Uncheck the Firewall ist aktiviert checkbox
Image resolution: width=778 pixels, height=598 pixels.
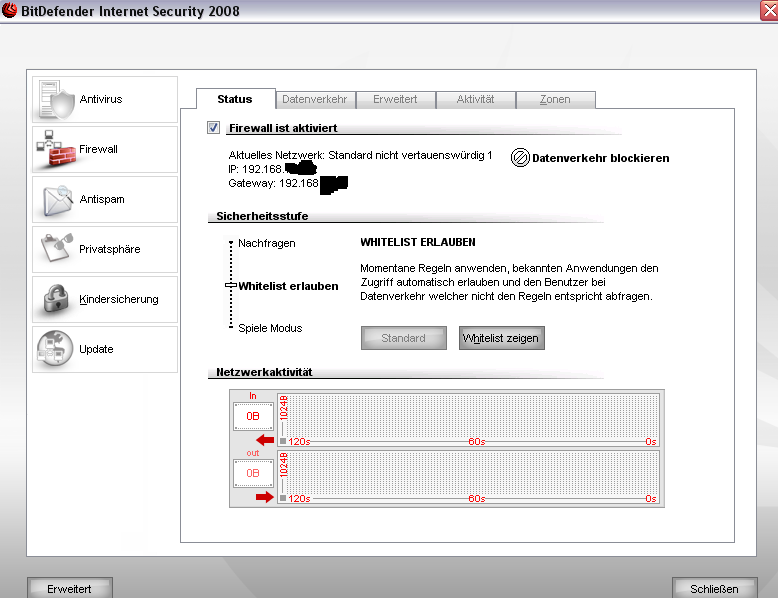click(213, 128)
